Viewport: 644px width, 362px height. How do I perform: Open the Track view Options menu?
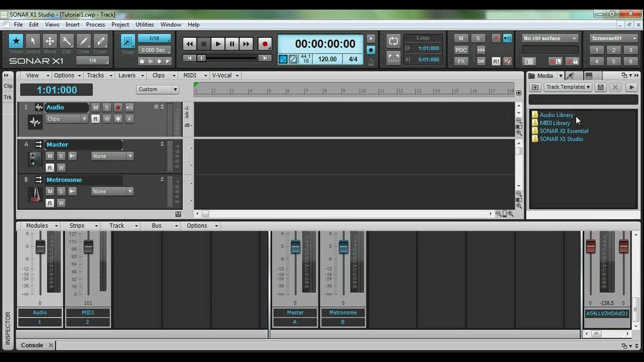67,75
